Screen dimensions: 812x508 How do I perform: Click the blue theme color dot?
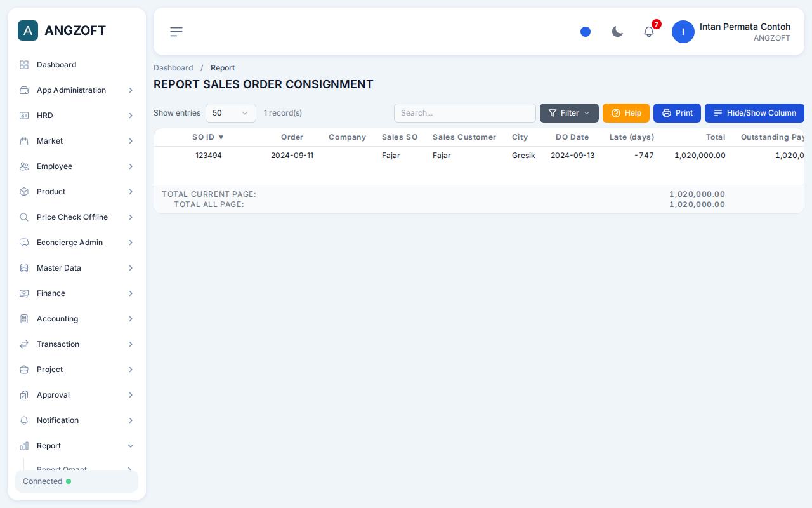(x=586, y=32)
